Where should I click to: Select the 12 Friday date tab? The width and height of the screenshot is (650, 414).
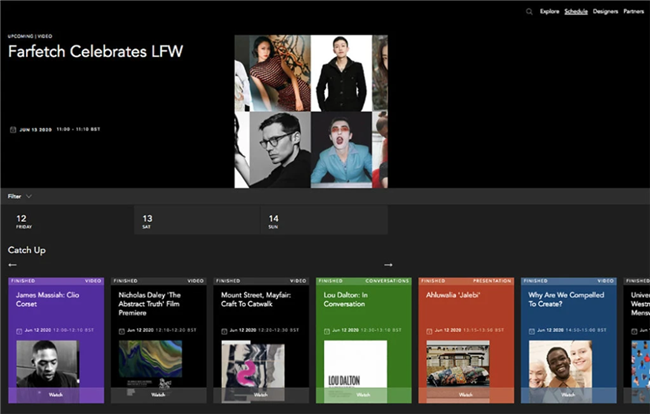point(71,220)
